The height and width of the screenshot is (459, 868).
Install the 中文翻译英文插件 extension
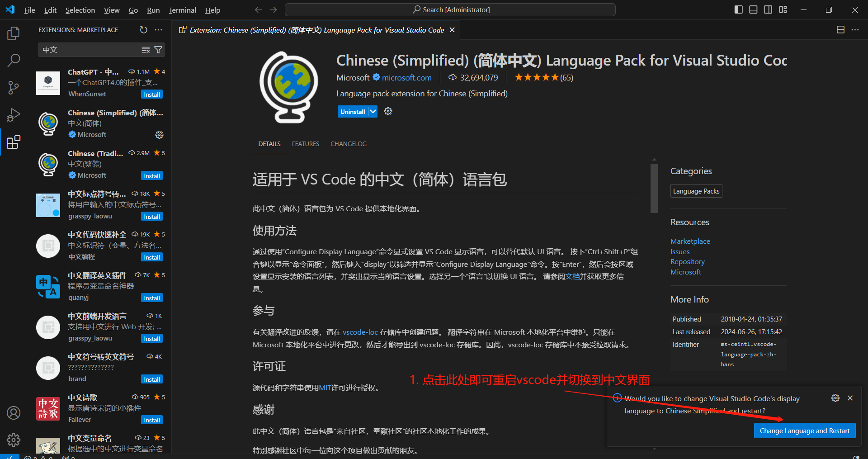pyautogui.click(x=152, y=298)
